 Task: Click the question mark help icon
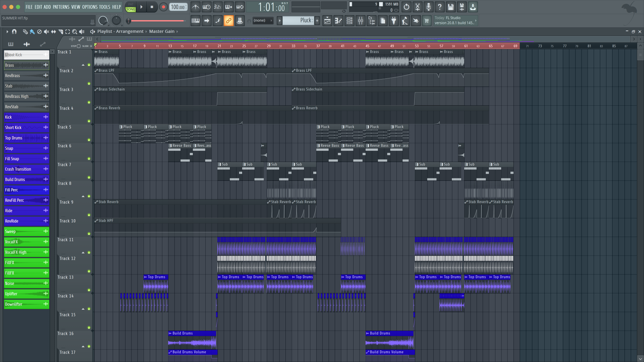pyautogui.click(x=440, y=7)
